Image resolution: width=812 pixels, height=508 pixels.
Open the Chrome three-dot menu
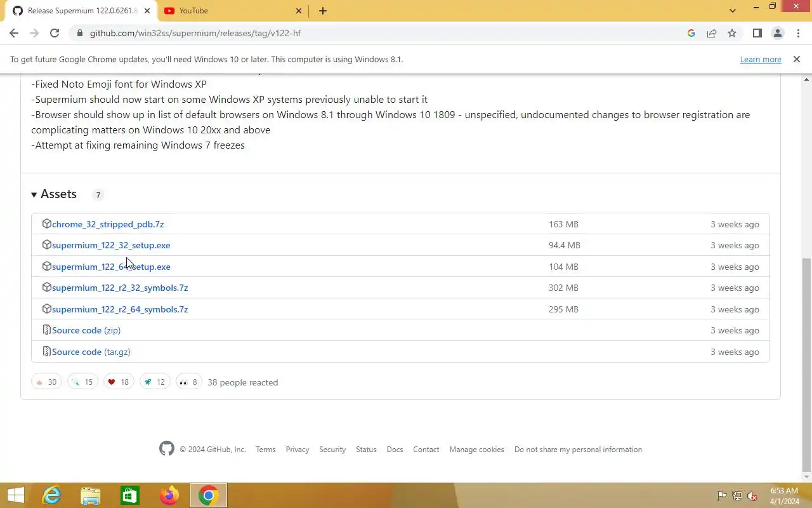797,33
